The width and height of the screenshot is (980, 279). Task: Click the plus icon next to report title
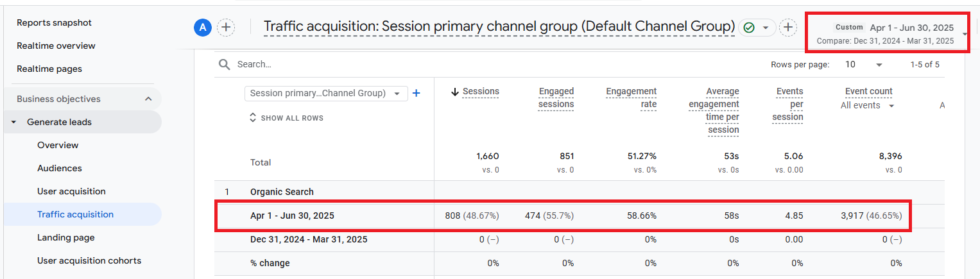788,28
